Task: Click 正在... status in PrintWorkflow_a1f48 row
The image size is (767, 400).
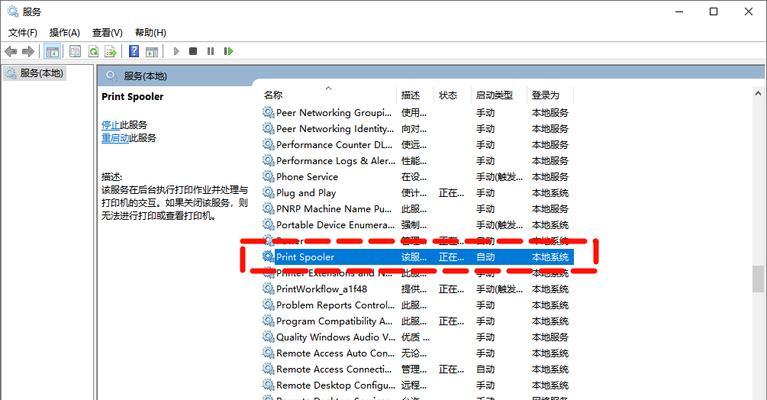Action: pos(451,289)
